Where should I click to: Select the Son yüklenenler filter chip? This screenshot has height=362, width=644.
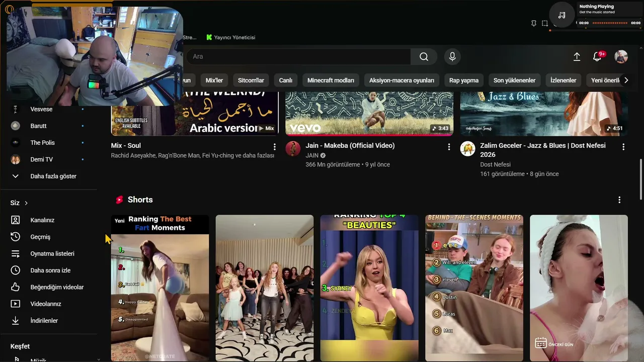(x=514, y=80)
